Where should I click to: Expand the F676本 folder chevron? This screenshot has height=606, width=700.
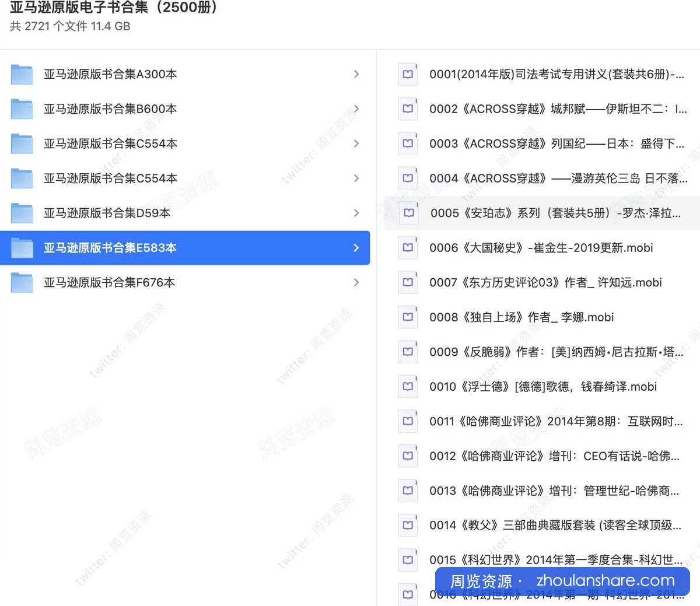point(356,282)
